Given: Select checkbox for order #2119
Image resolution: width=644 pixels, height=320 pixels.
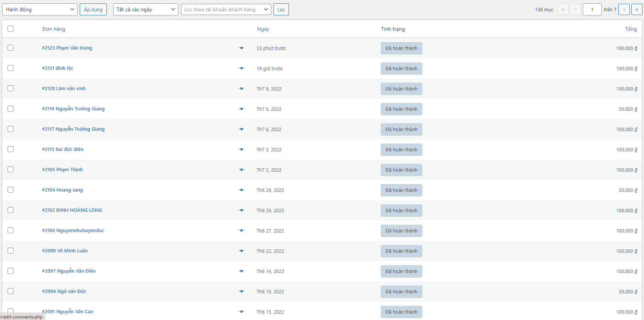Looking at the screenshot, I should pos(11,109).
